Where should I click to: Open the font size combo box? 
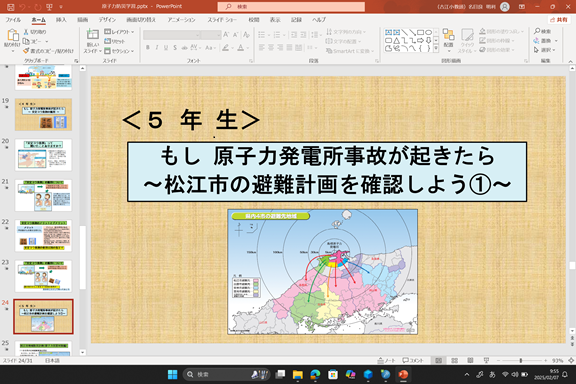pyautogui.click(x=211, y=35)
